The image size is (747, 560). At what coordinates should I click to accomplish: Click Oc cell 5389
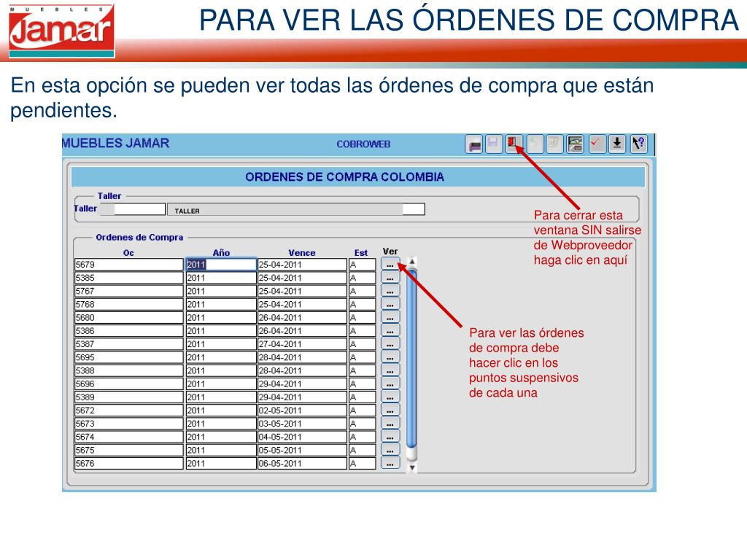click(x=128, y=397)
